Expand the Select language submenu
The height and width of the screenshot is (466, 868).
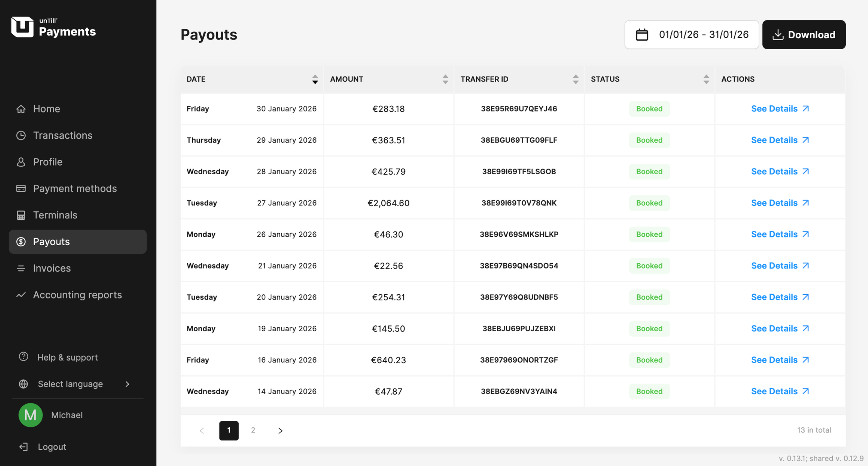click(x=127, y=384)
